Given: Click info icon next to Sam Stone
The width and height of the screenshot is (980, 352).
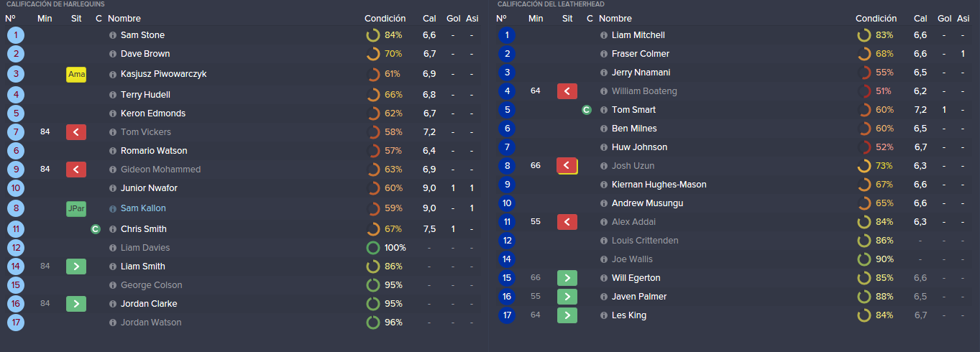Looking at the screenshot, I should (113, 35).
